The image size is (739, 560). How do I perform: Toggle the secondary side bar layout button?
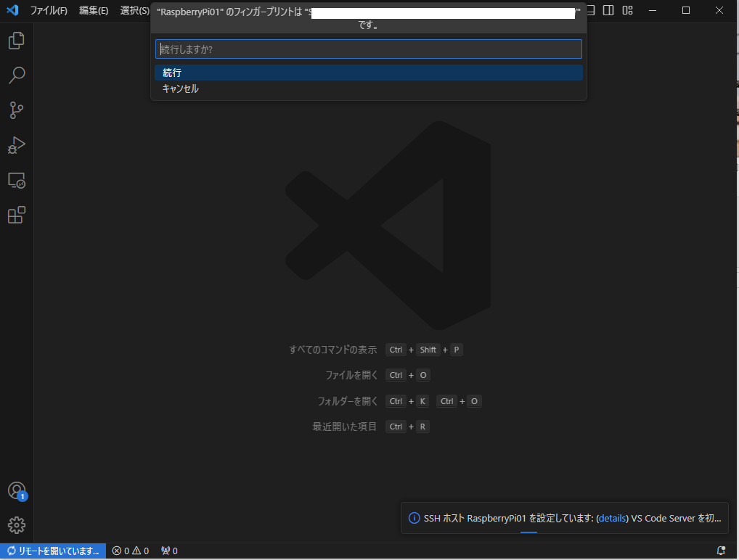coord(609,10)
